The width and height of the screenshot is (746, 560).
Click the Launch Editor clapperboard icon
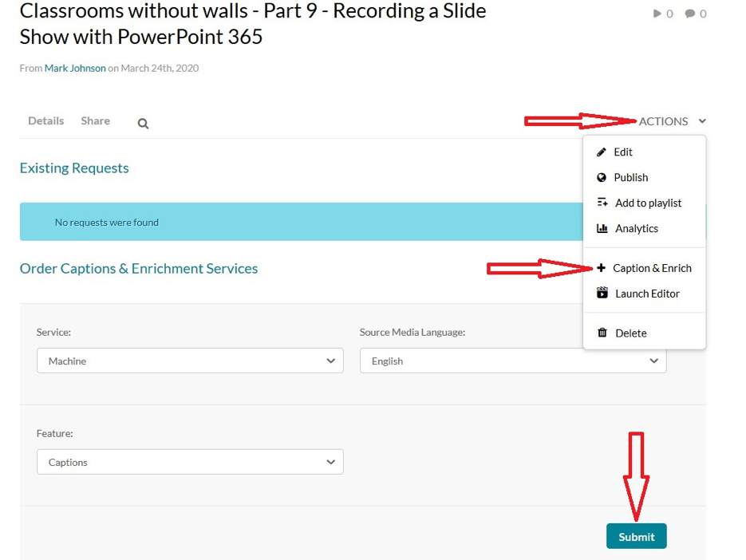point(602,294)
